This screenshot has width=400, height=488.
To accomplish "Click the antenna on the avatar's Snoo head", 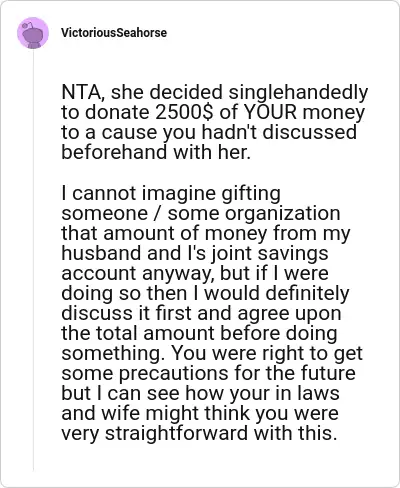I will [x=27, y=25].
